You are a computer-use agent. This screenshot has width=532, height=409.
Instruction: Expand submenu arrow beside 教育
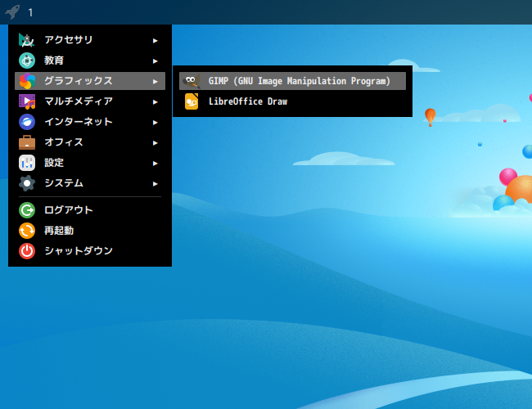[x=155, y=61]
